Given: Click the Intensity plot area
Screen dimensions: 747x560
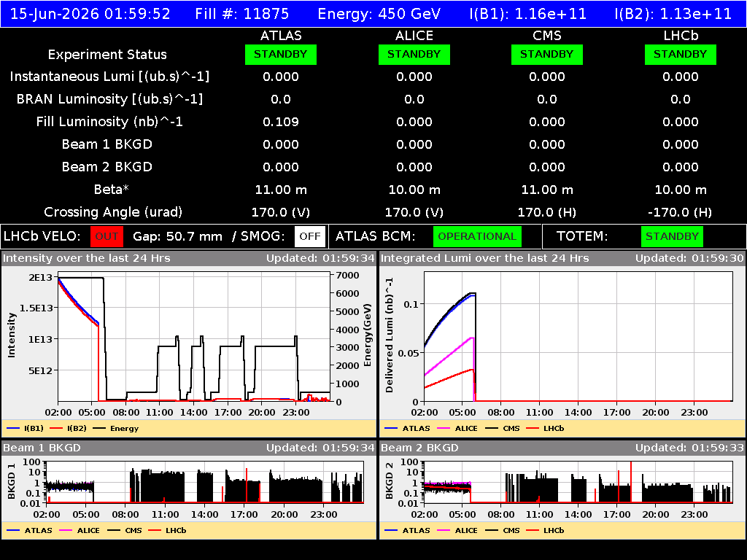Looking at the screenshot, I should 194,337.
